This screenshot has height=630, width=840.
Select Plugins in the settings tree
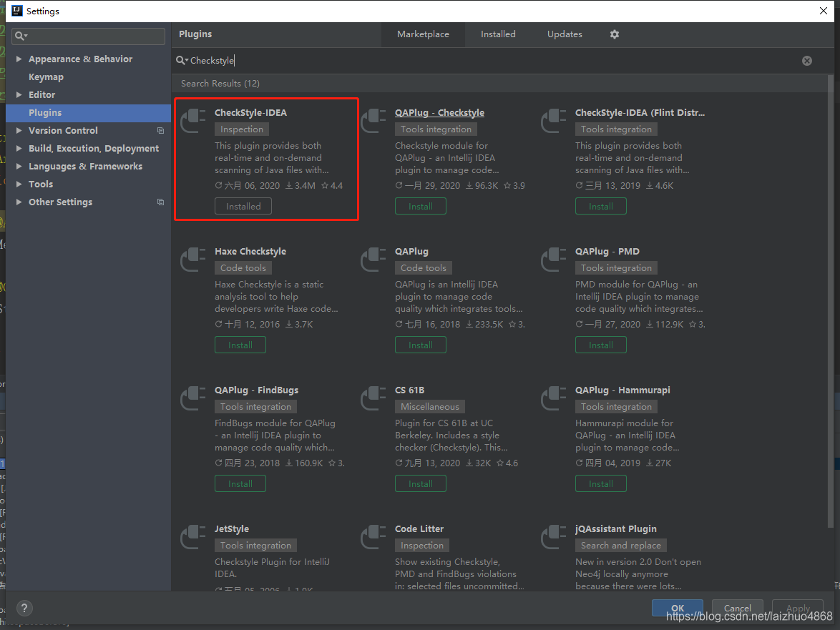pos(89,113)
